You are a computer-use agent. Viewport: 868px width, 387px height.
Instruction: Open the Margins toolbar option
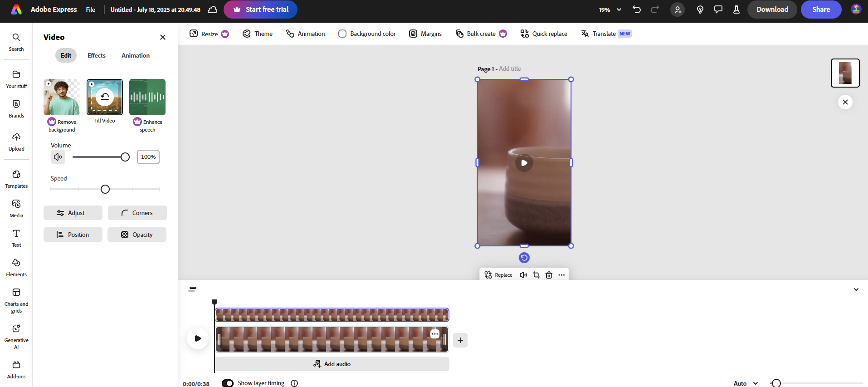425,34
